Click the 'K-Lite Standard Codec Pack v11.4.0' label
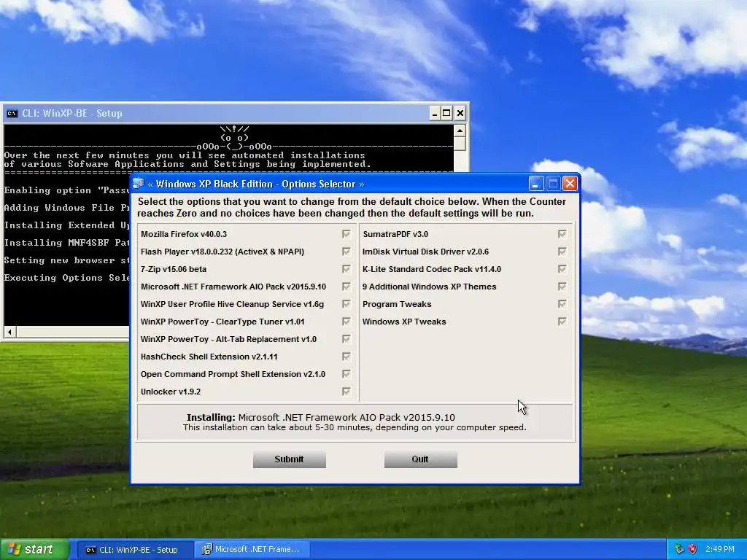 click(x=432, y=269)
